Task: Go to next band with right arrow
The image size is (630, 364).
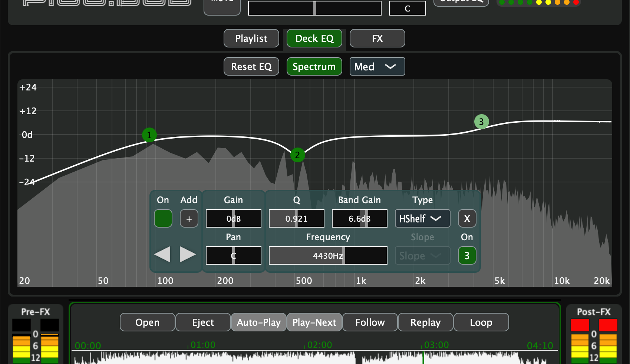Action: (188, 254)
